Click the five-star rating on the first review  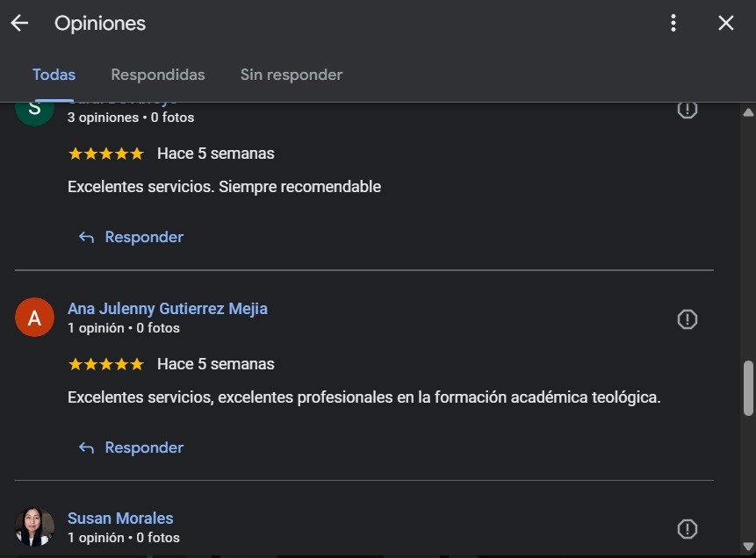[x=105, y=154]
